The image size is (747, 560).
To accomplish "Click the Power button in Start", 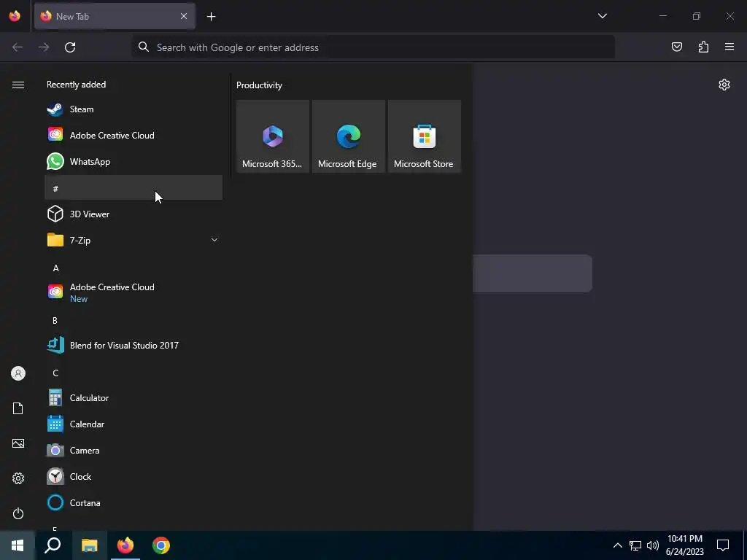I will 18,513.
